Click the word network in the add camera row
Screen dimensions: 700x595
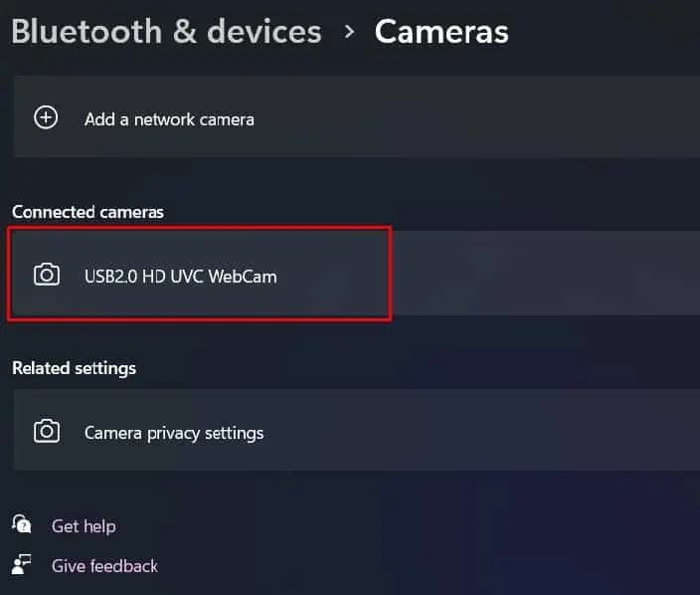[164, 119]
